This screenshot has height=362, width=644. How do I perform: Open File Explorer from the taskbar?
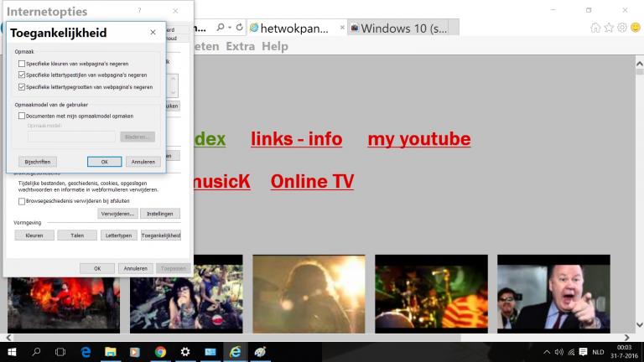pos(110,352)
